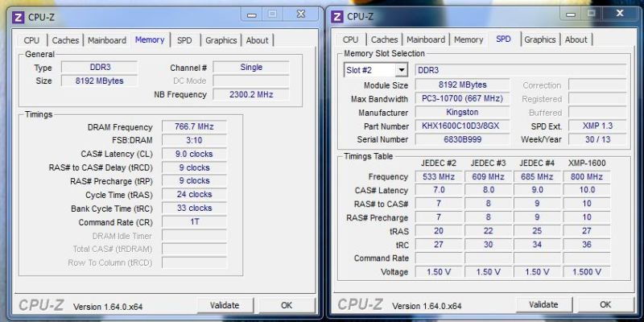The image size is (644, 322).
Task: Click Command Rate value 1T
Action: pos(194,222)
